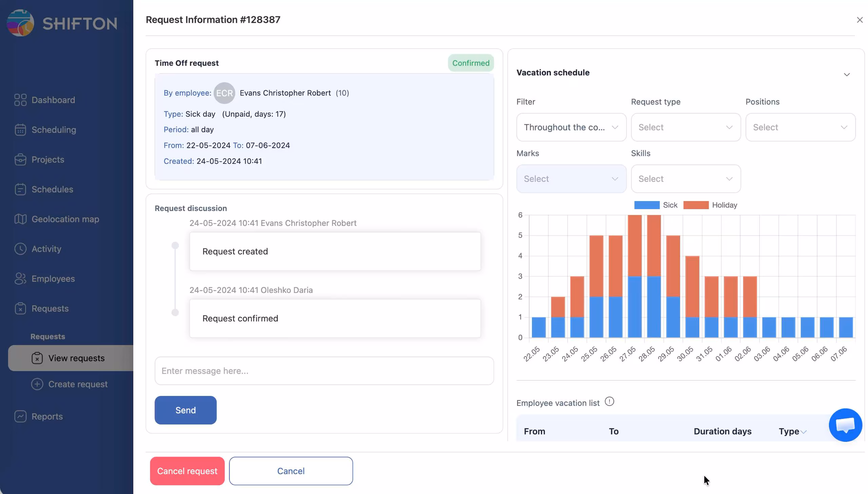Collapse the Vacation schedule panel
The height and width of the screenshot is (494, 868).
click(847, 75)
